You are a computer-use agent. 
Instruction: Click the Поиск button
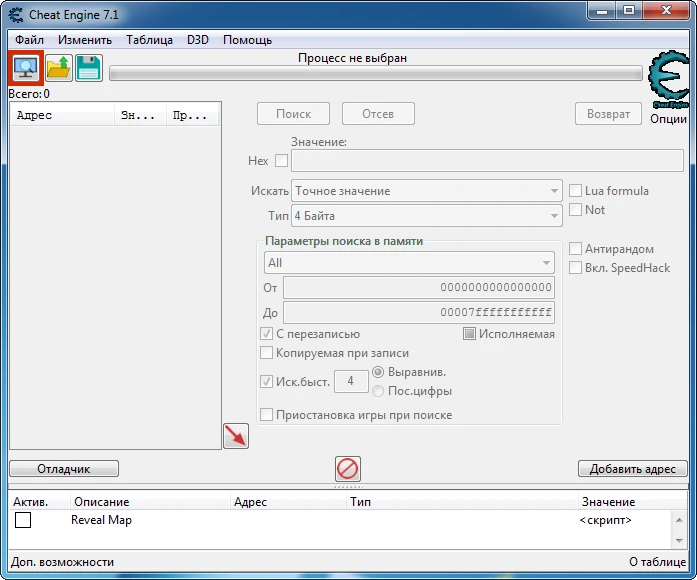[293, 114]
